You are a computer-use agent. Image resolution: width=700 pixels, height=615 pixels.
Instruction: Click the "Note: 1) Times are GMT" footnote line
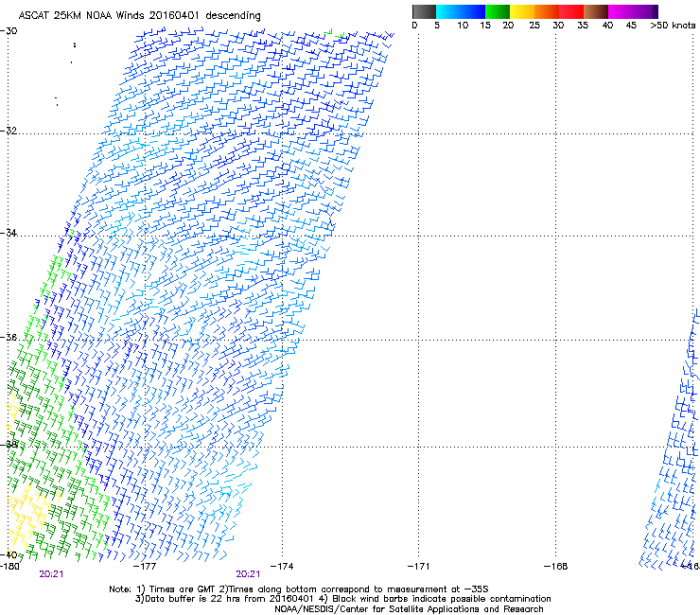pyautogui.click(x=299, y=589)
